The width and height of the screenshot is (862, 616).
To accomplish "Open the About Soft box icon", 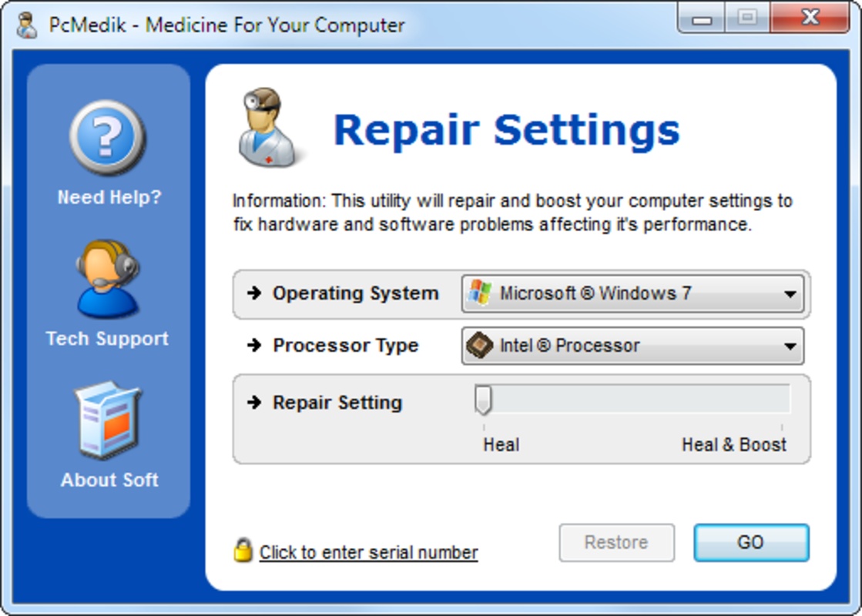I will [x=109, y=420].
